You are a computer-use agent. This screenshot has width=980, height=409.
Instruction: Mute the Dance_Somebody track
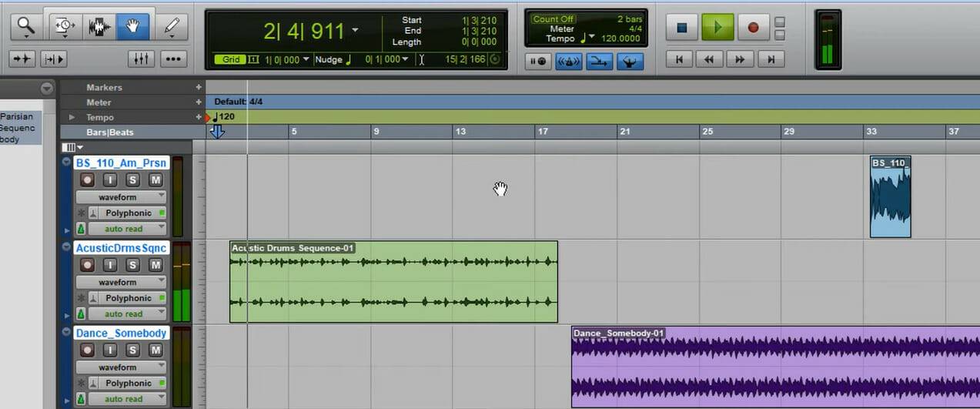[156, 350]
